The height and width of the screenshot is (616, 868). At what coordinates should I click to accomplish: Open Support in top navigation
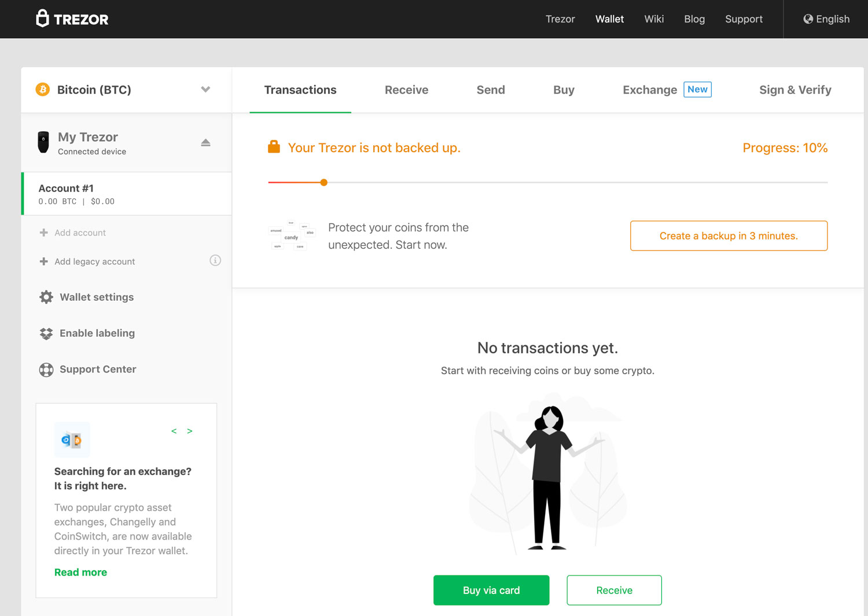click(744, 19)
